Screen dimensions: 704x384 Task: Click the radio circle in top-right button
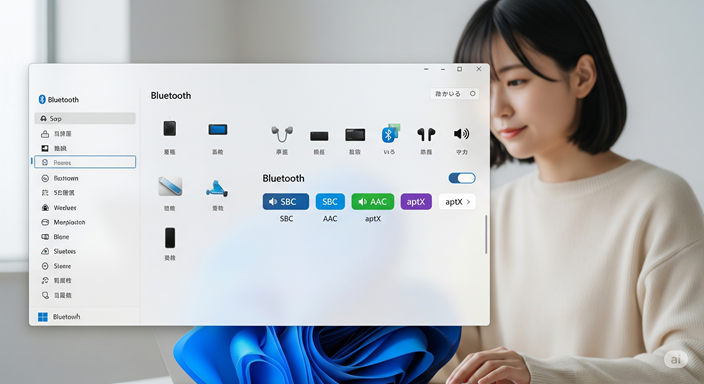tap(472, 93)
